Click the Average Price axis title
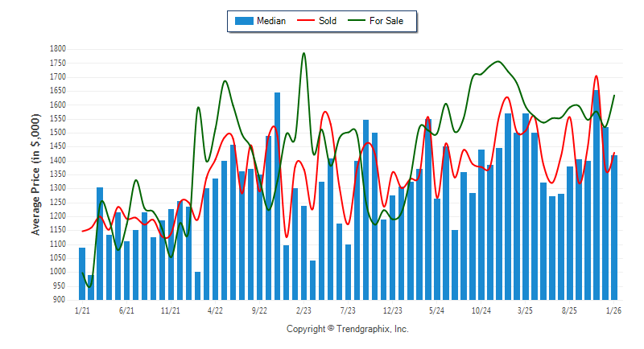644x349 pixels. (35, 174)
